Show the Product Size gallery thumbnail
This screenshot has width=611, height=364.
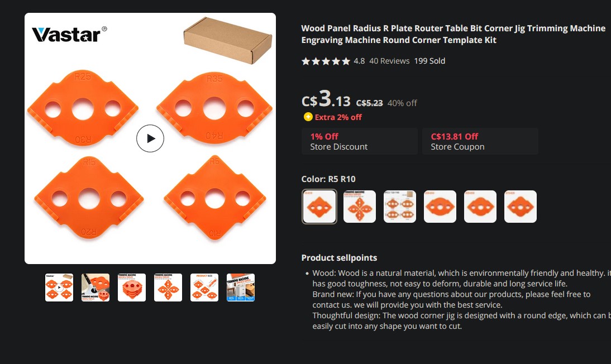pos(204,288)
